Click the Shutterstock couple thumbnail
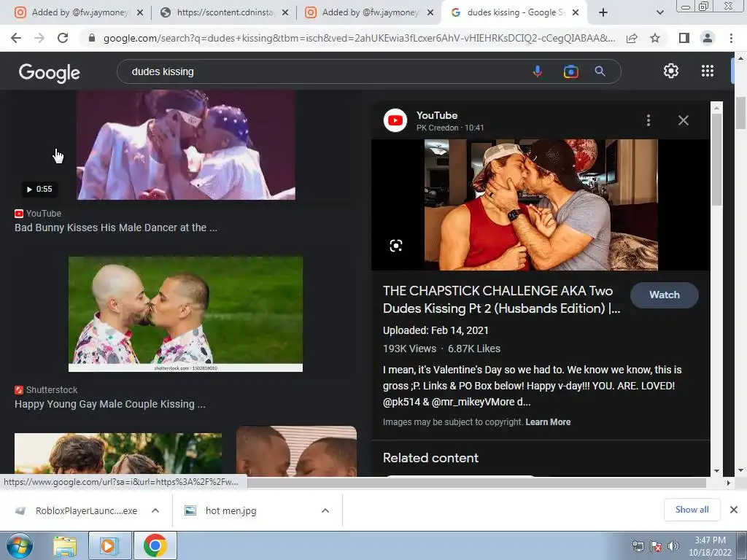 point(185,314)
